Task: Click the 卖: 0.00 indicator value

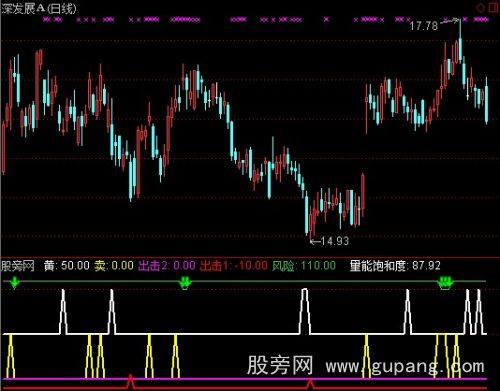Action: coord(114,266)
